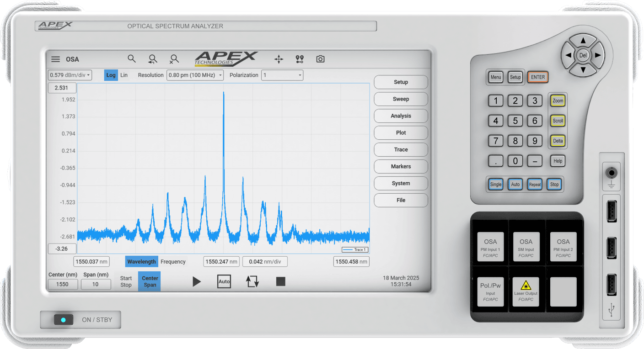Open the Analysis menu
Image resolution: width=644 pixels, height=349 pixels.
[401, 116]
